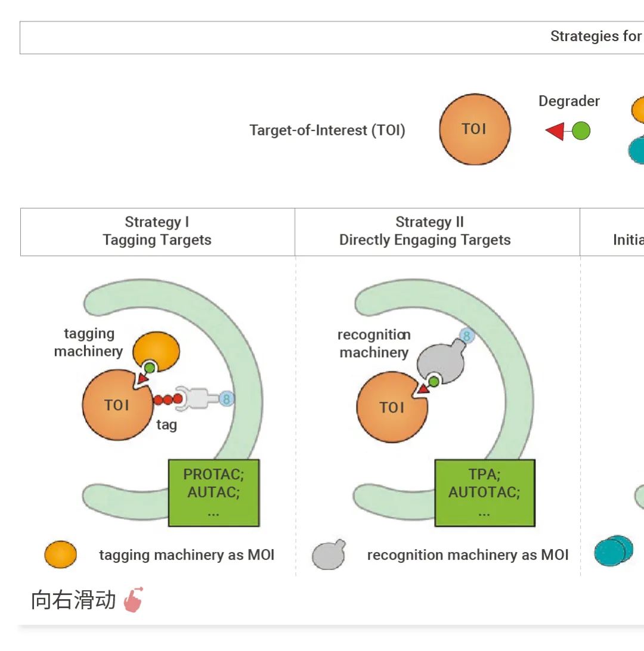This screenshot has height=651, width=644.
Task: Click the TPA; AUTOTAC green box
Action: pos(484,493)
